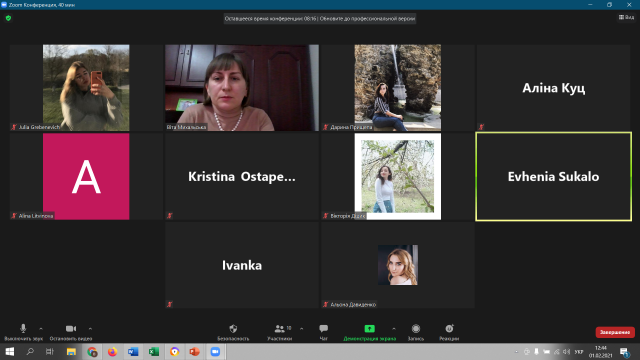
Task: Open File Explorer from taskbar
Action: [x=71, y=351]
